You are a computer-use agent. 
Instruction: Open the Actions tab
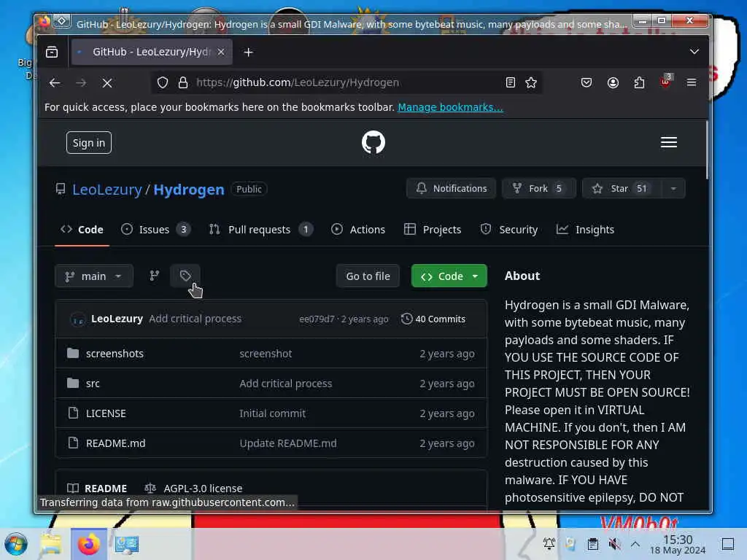pyautogui.click(x=357, y=230)
